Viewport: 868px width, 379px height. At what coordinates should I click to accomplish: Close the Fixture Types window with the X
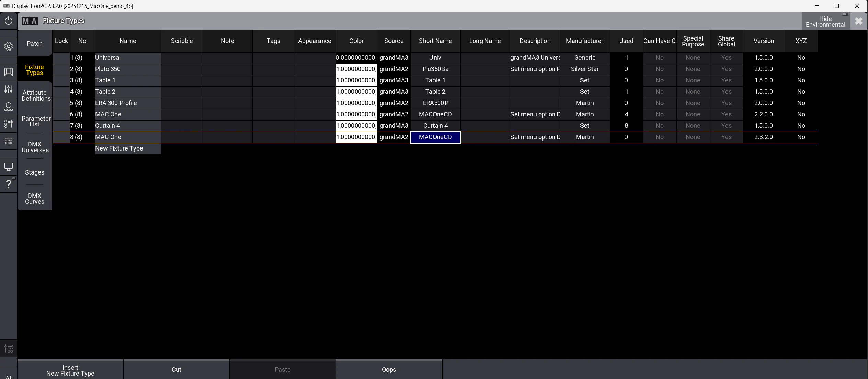(x=859, y=21)
